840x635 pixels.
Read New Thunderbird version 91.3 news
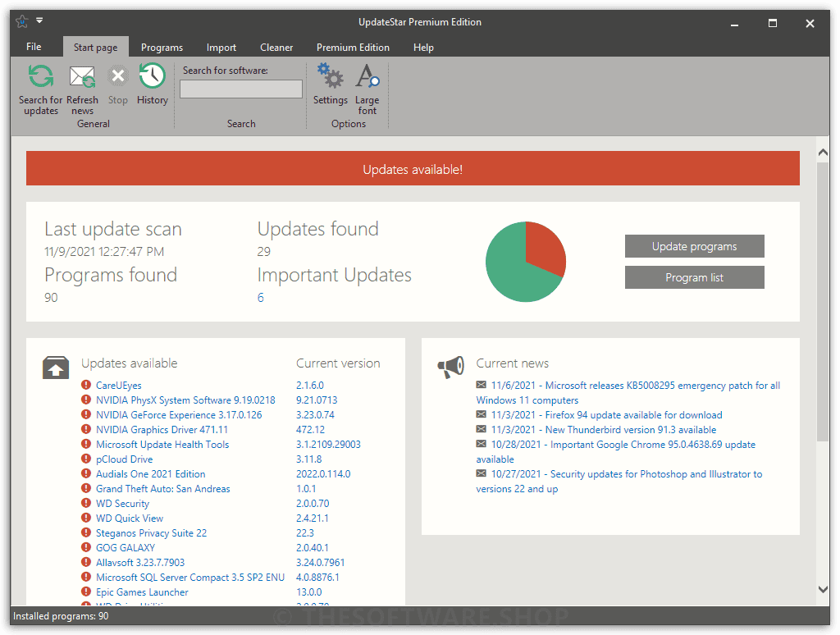[603, 430]
